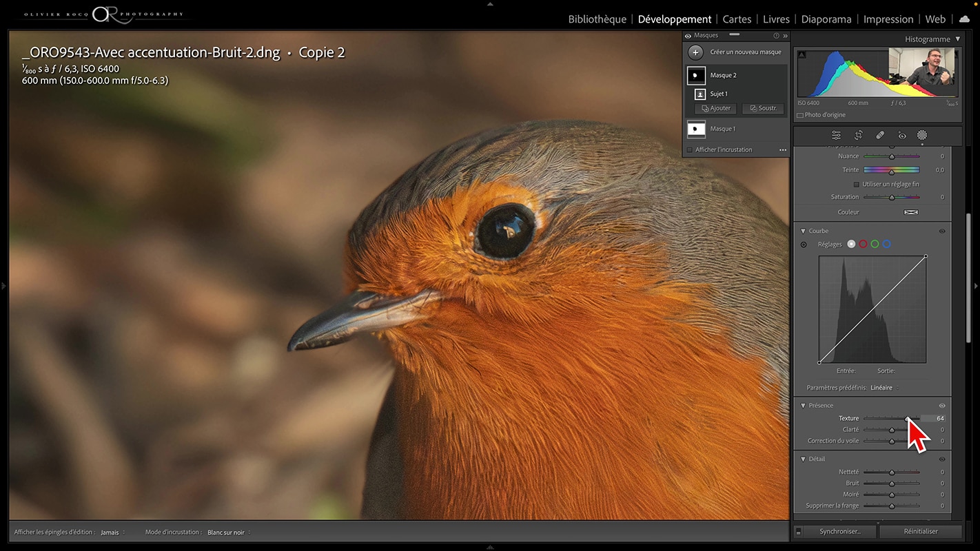Select the red curve channel circle

coord(863,244)
